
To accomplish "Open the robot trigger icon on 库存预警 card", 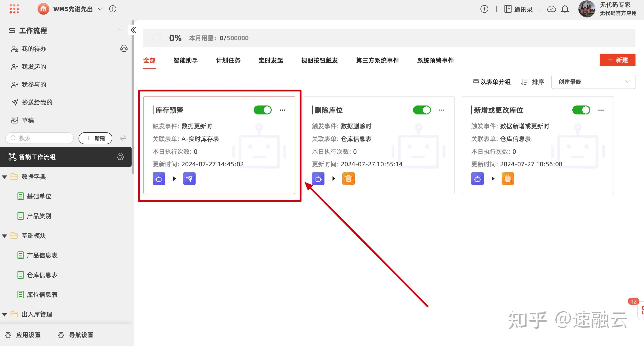I will coord(159,179).
